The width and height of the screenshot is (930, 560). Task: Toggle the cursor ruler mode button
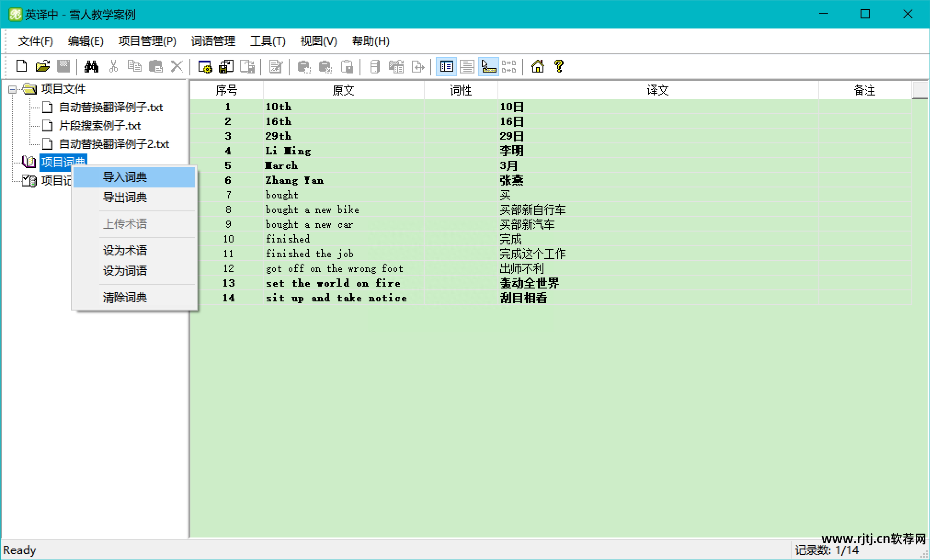488,67
